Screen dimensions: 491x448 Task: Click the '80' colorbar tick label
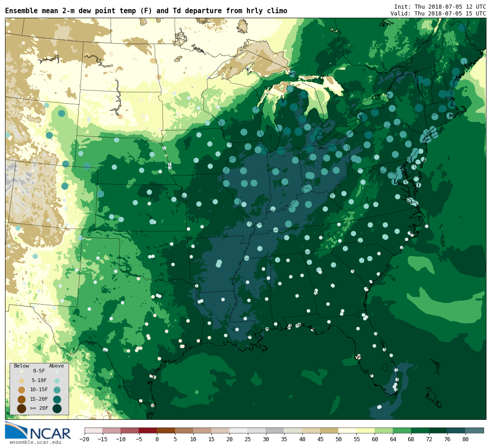[x=466, y=439]
